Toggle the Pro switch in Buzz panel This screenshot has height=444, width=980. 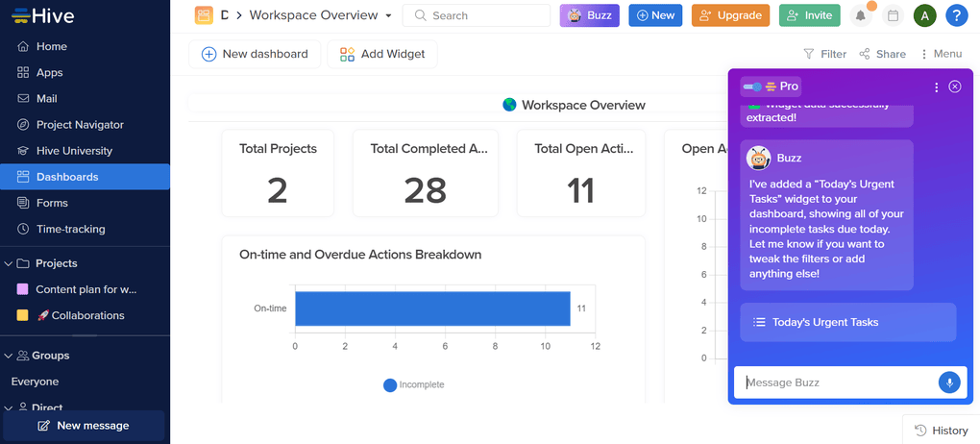tap(752, 86)
